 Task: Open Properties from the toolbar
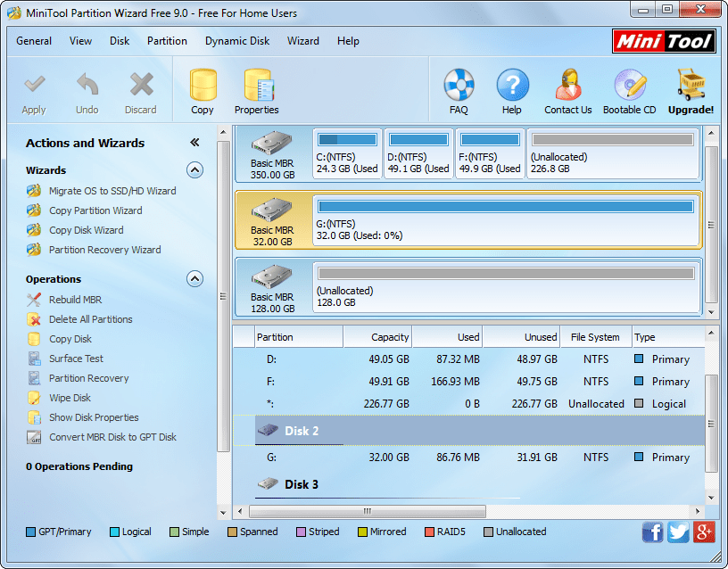point(256,89)
